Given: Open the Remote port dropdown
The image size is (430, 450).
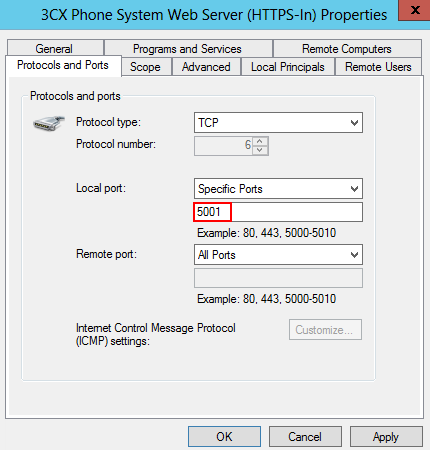Looking at the screenshot, I should (278, 255).
